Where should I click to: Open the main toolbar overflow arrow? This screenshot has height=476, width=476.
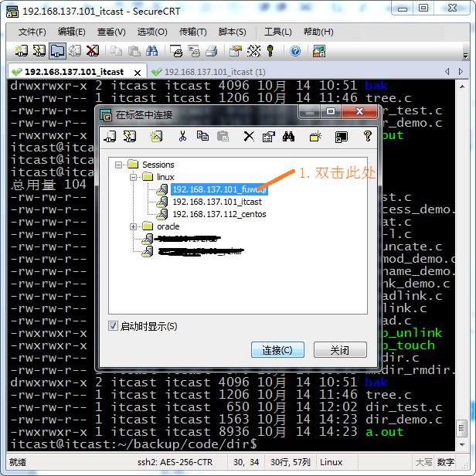465,56
